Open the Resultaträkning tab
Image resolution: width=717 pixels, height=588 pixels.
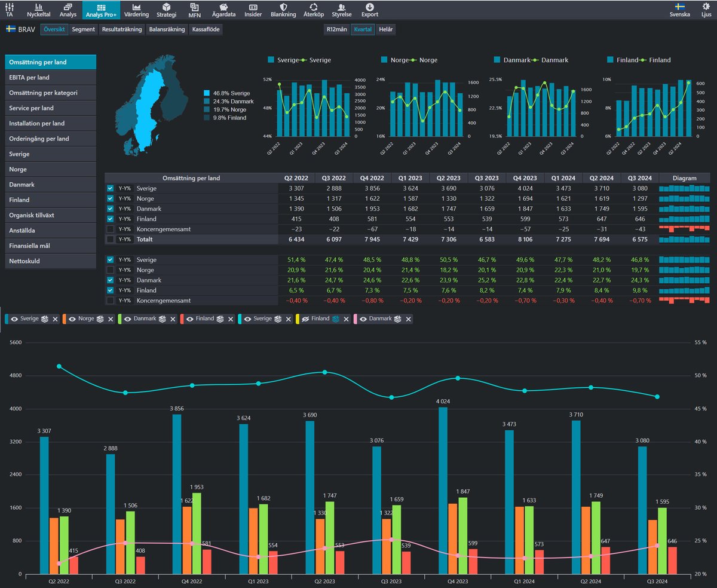(x=122, y=29)
